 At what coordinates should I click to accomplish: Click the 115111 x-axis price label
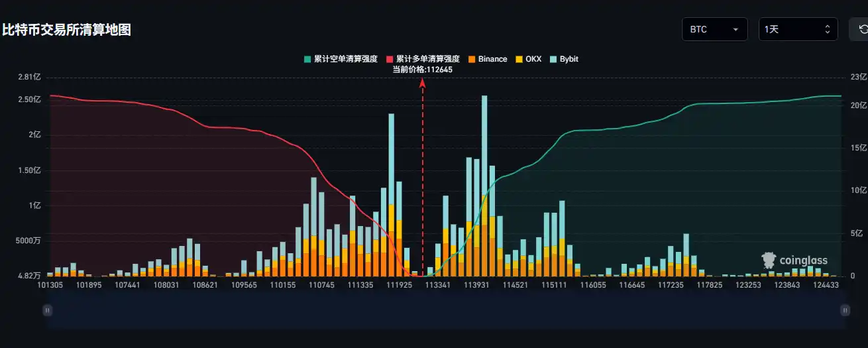(x=554, y=284)
